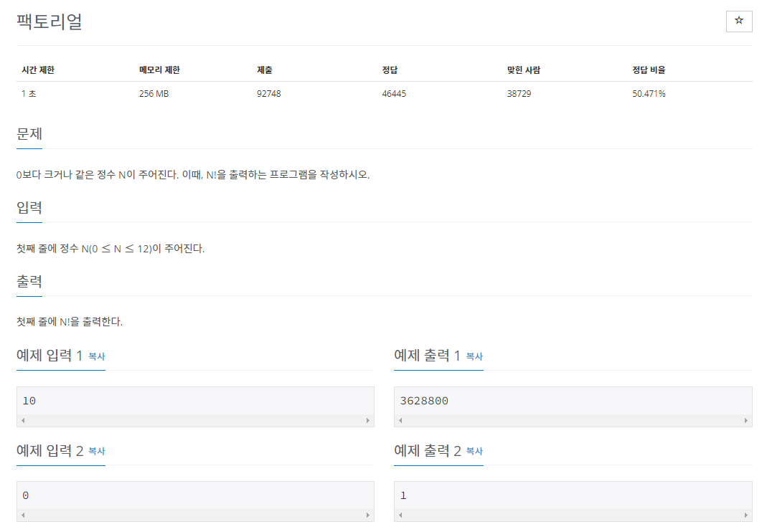Click right scroll arrow of example output 1 box

pyautogui.click(x=746, y=421)
